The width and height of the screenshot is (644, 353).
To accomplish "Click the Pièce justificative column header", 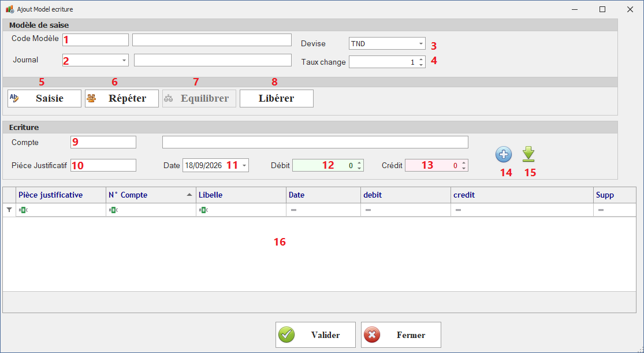I will click(x=61, y=195).
